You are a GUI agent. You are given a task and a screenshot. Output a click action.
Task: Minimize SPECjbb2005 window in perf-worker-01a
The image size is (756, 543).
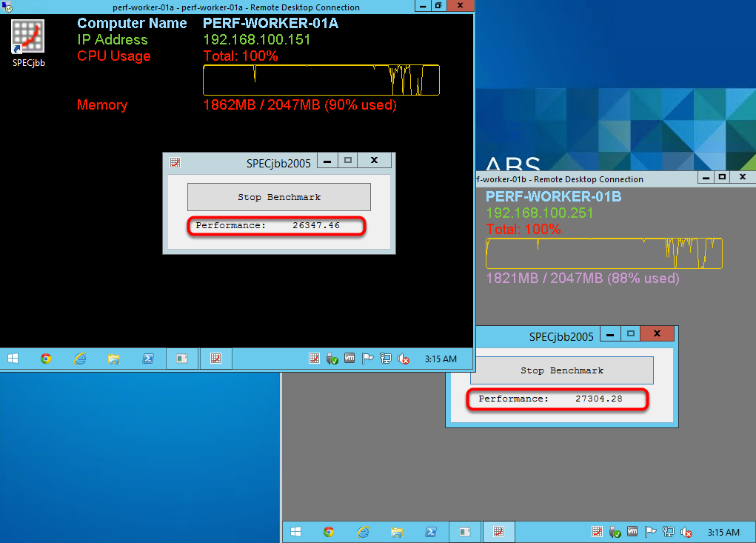[327, 161]
